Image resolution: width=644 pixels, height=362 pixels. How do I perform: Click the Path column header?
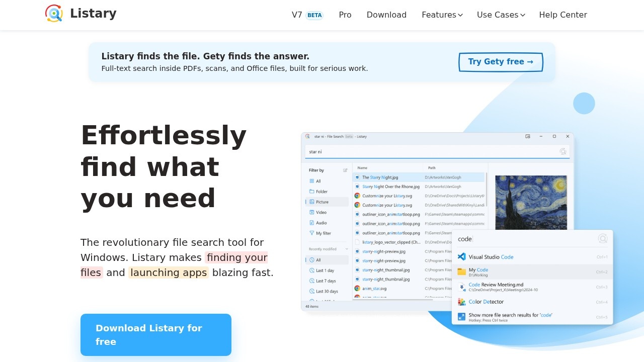coord(432,168)
